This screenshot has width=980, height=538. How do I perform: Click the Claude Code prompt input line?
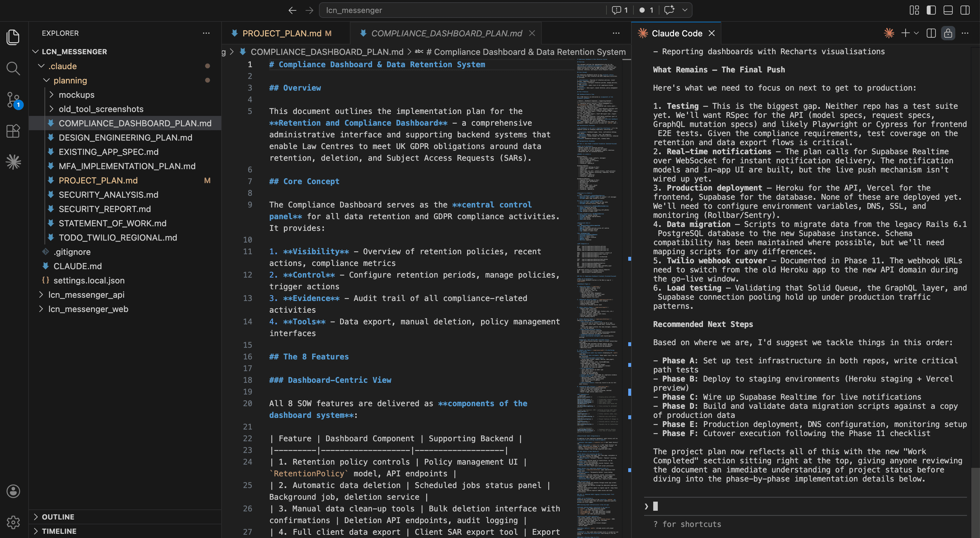click(805, 506)
